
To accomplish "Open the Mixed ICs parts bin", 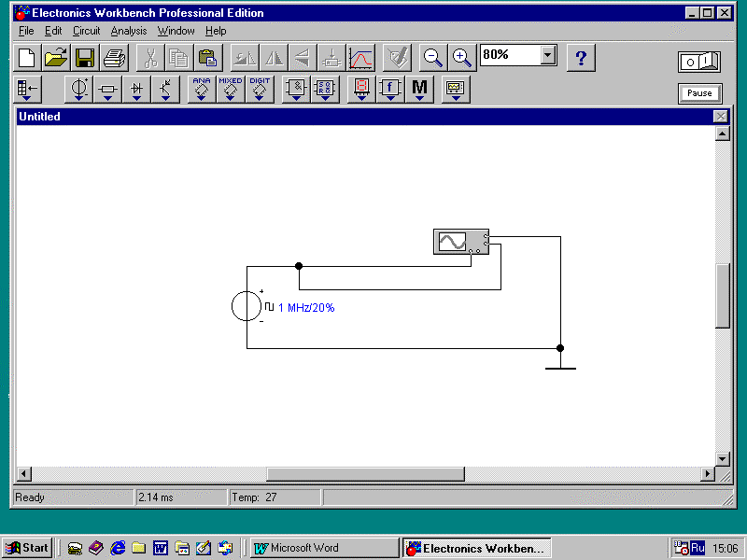I will tap(231, 89).
